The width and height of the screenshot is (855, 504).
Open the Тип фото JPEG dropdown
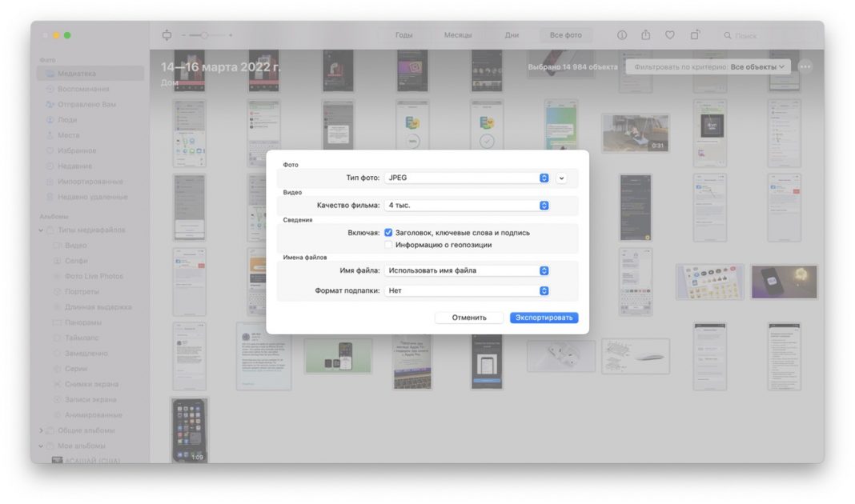click(x=467, y=178)
